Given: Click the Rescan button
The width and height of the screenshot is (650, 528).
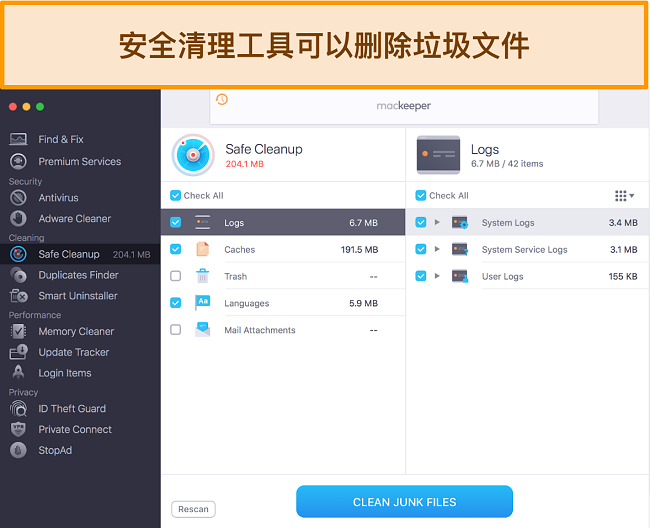Looking at the screenshot, I should pyautogui.click(x=193, y=509).
